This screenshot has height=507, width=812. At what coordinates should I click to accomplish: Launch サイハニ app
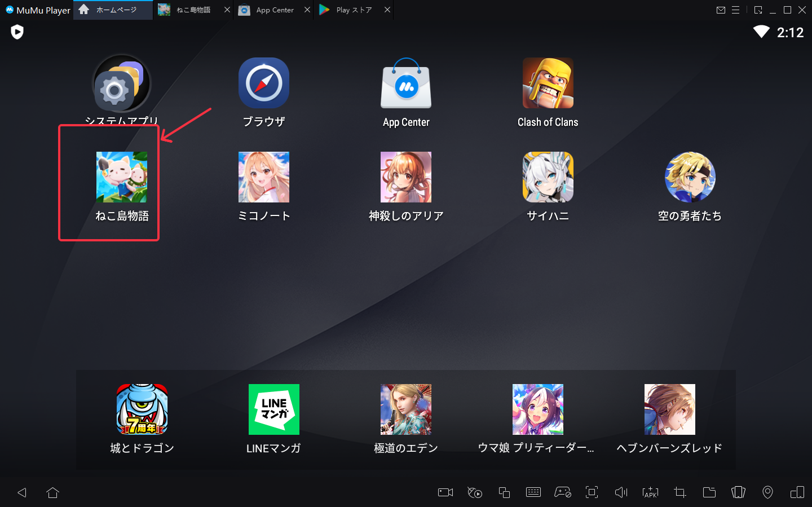pyautogui.click(x=548, y=177)
